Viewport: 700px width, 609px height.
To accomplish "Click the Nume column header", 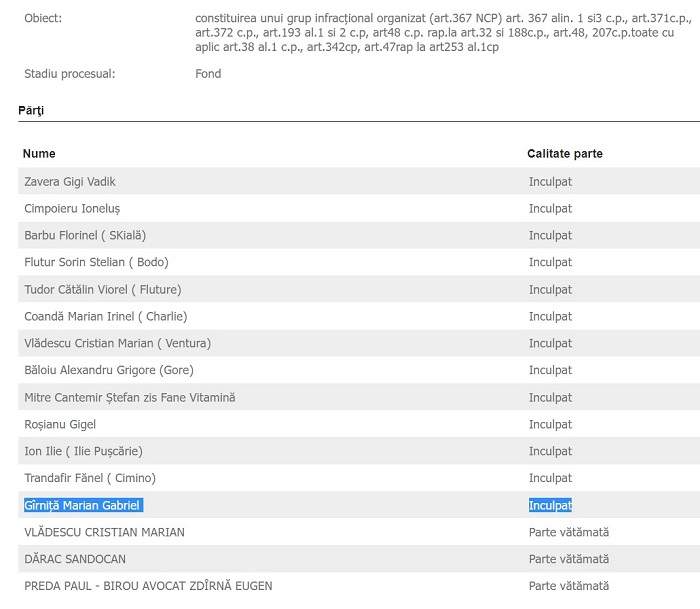I will pyautogui.click(x=40, y=154).
